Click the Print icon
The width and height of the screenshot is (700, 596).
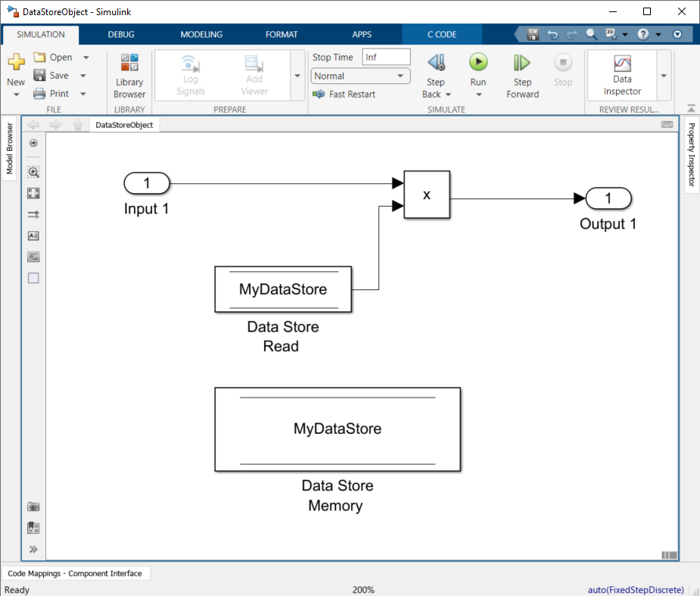point(39,93)
